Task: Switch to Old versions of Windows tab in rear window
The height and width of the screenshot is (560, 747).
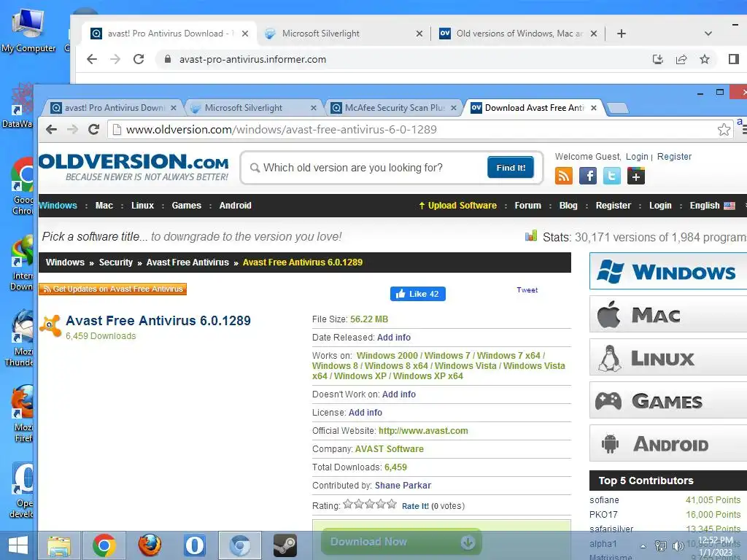Action: [x=519, y=34]
